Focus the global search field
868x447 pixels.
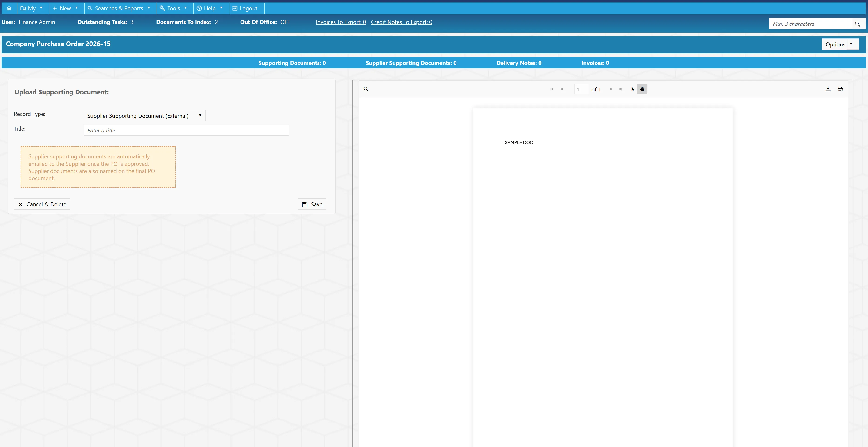tap(811, 24)
